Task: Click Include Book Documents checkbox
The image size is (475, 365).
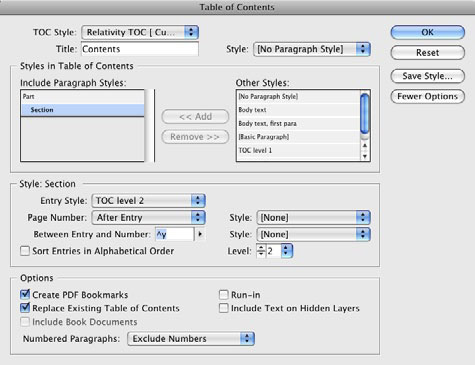Action: tap(25, 322)
